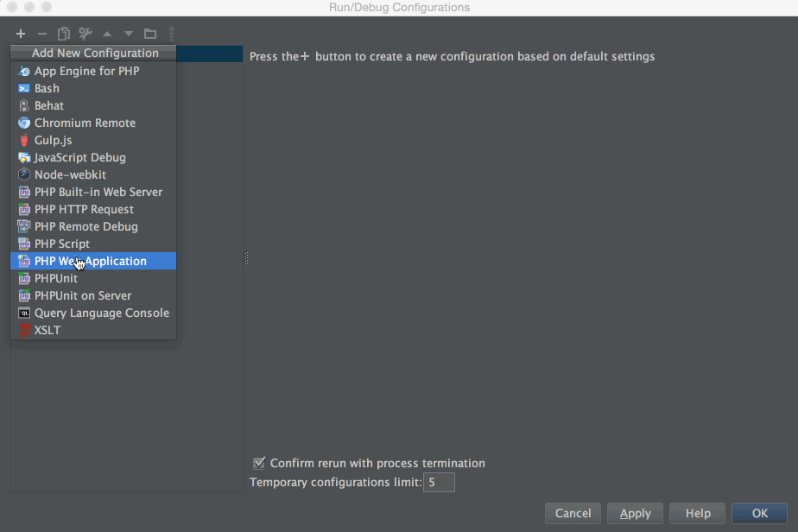Screen dimensions: 798x532
Task: Select Gulp.js configuration type
Action: [x=93, y=141]
